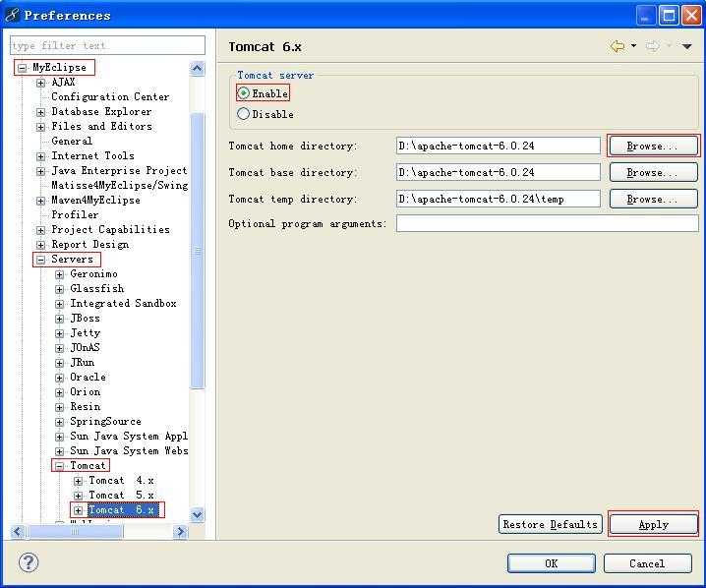Open the back history dropdown arrow
This screenshot has width=706, height=588.
click(633, 46)
